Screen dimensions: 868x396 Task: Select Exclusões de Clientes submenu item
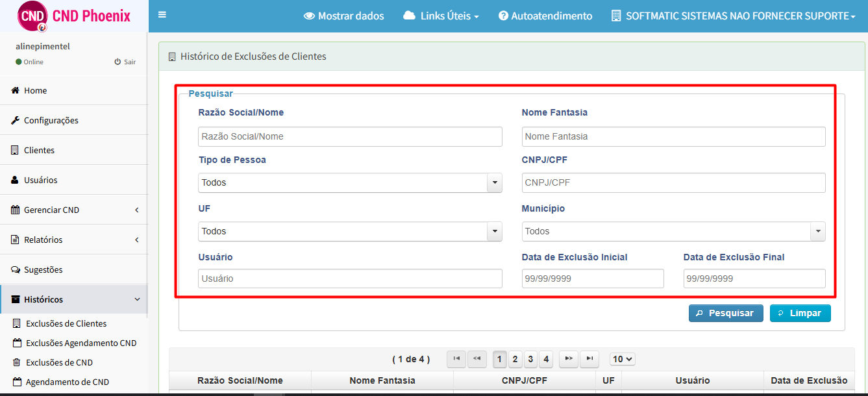(66, 323)
